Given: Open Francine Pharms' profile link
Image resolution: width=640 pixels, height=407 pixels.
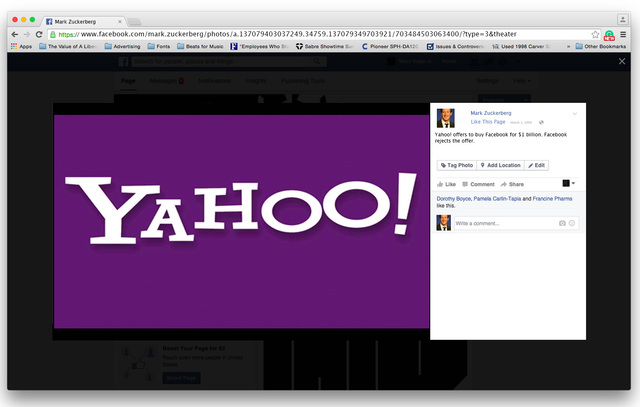Looking at the screenshot, I should click(x=552, y=199).
